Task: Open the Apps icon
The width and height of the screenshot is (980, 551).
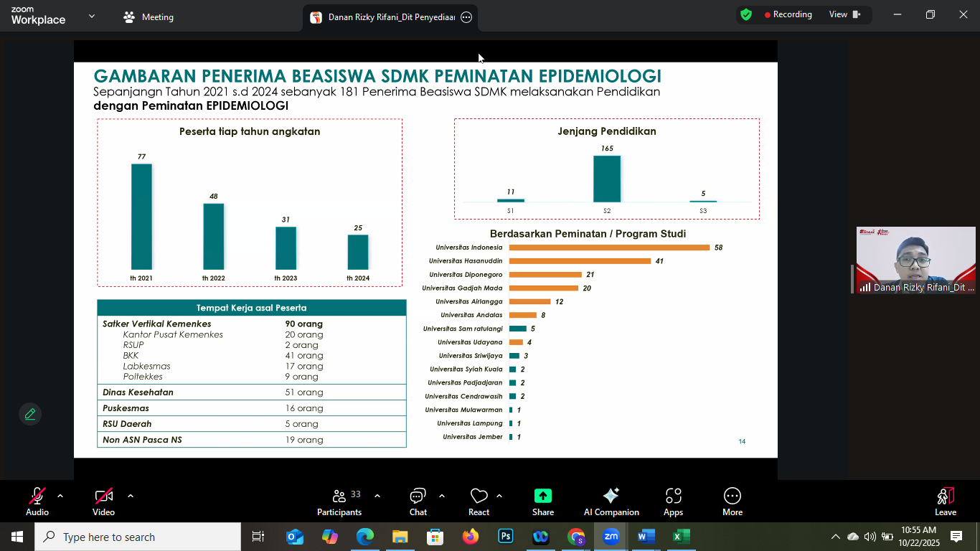Action: [x=673, y=496]
